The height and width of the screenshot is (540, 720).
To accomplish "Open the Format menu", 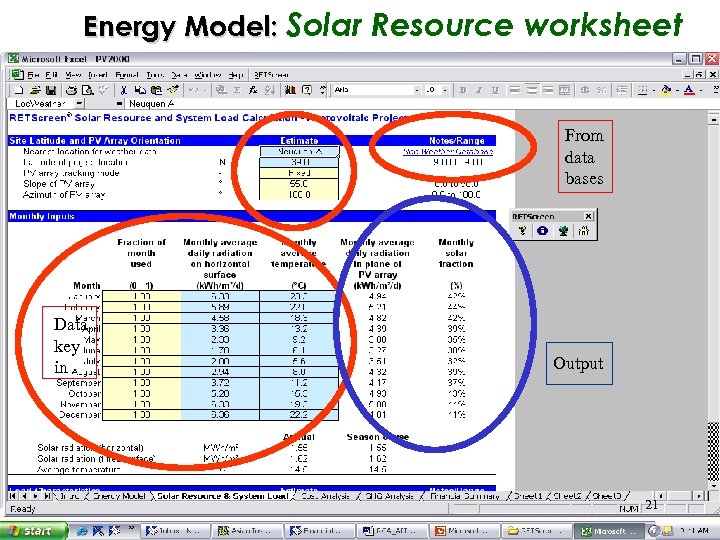I will click(127, 75).
